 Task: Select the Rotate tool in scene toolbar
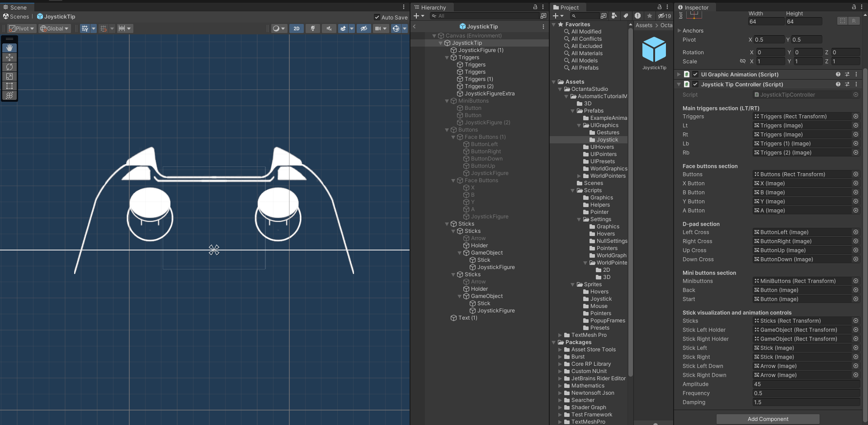[x=9, y=67]
